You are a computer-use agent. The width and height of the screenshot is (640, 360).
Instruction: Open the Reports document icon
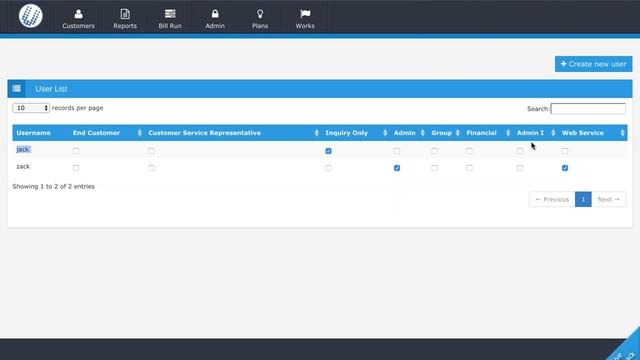coord(125,14)
